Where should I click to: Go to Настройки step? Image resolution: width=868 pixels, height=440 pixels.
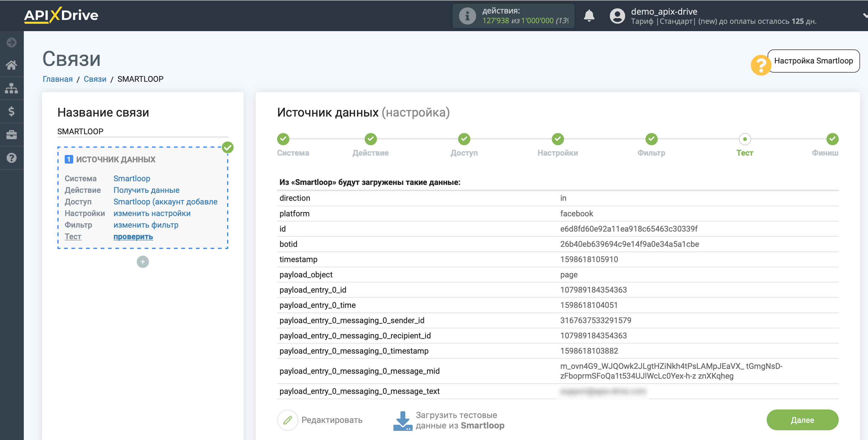[558, 153]
